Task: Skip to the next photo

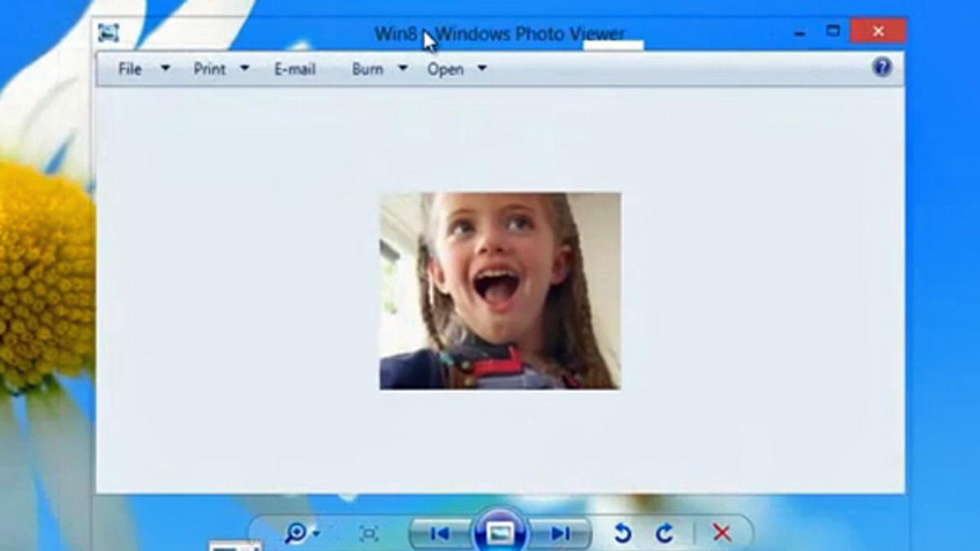Action: coord(560,534)
